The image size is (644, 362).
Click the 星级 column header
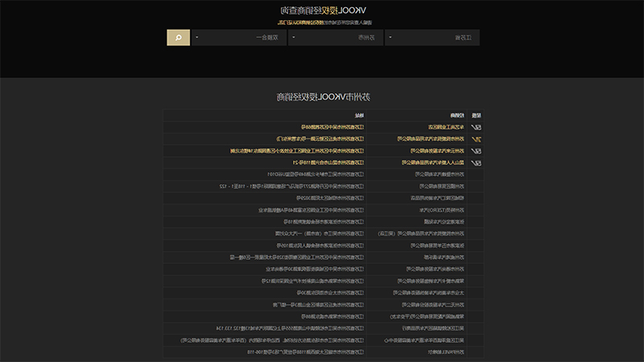click(476, 115)
